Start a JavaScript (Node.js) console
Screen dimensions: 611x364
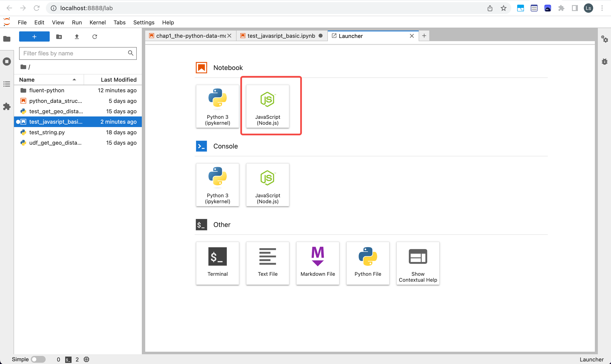tap(267, 185)
